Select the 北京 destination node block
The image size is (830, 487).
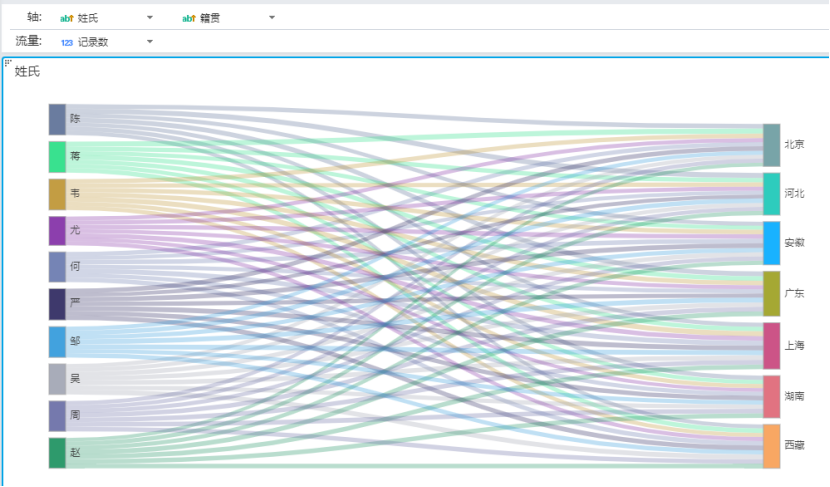pos(772,145)
